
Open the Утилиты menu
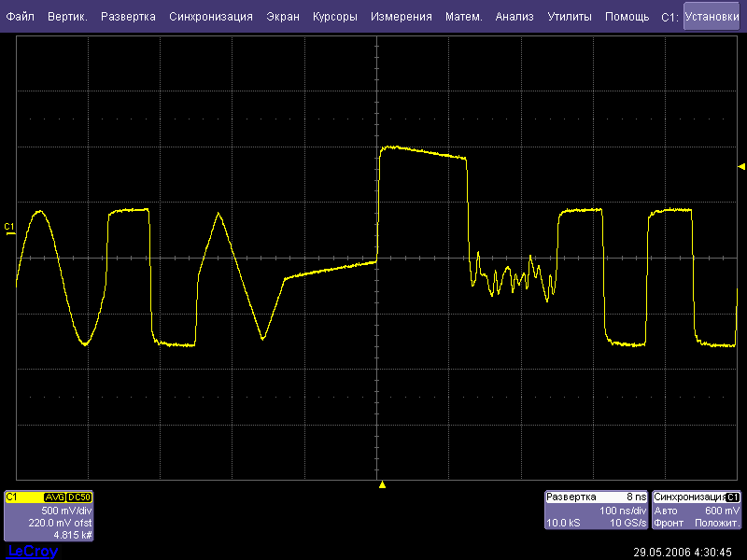pos(568,17)
